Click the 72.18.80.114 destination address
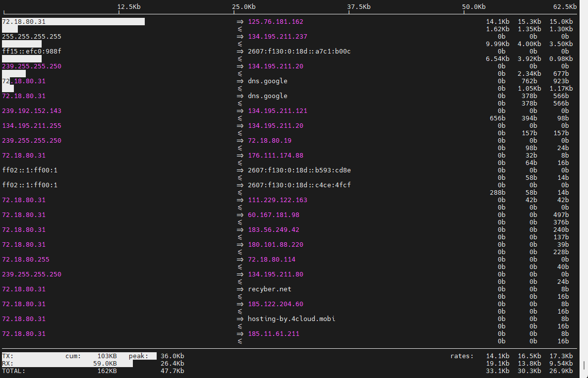Viewport: 588px width, 378px height. point(272,260)
